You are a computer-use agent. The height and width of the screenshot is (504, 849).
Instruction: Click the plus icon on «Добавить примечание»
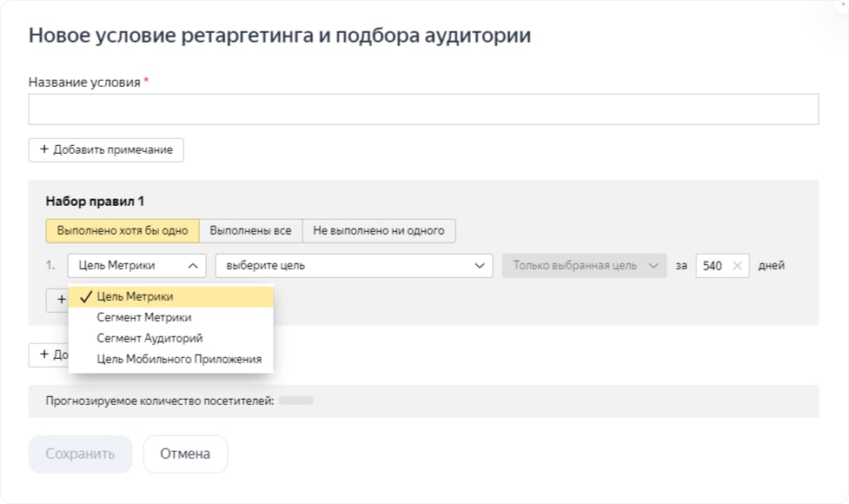pos(43,149)
